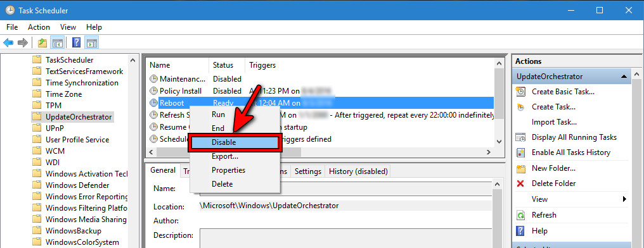Choose Export... from the context menu
644x248 pixels.
(x=235, y=156)
